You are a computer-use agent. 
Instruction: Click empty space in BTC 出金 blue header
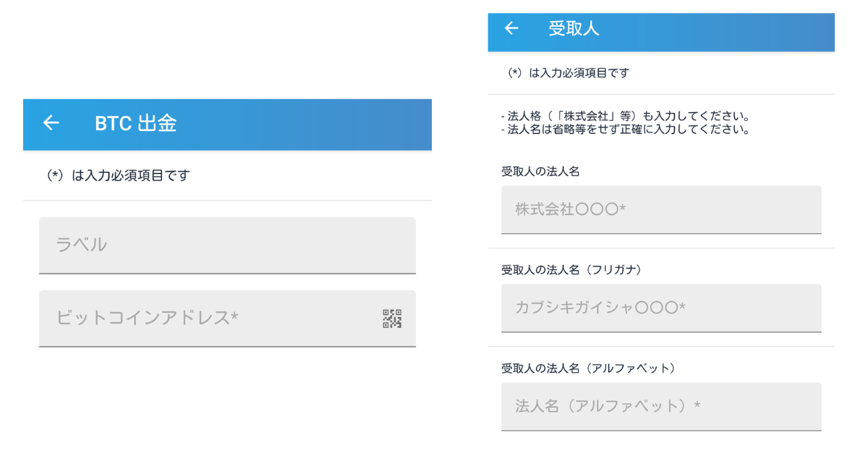click(304, 124)
